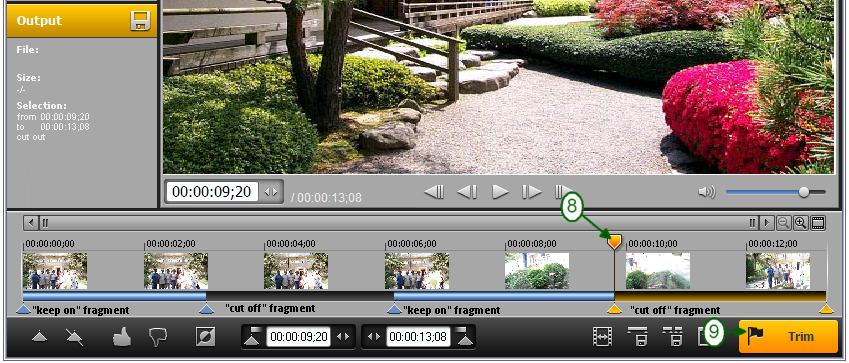Select the orange marker at the current position
This screenshot has height=363, width=849.
pos(614,309)
